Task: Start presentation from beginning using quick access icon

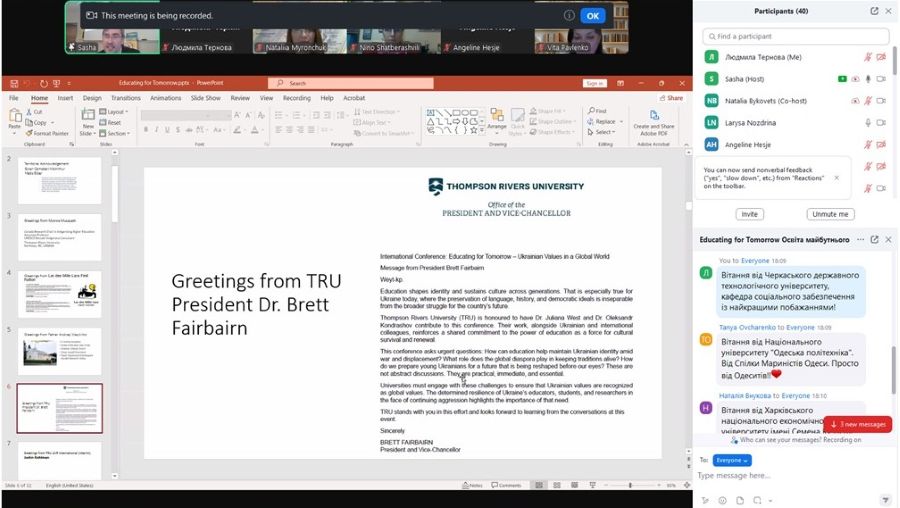Action: point(56,83)
